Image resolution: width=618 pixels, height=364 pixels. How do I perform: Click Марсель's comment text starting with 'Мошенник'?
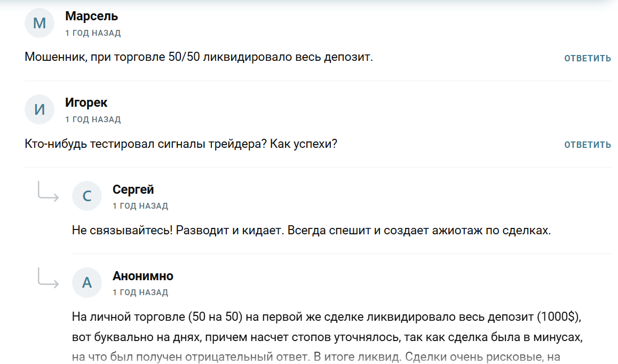coord(199,57)
